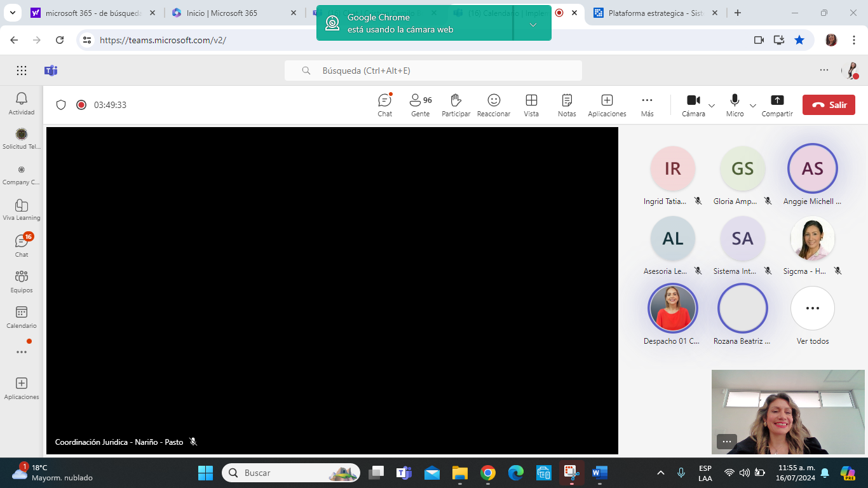This screenshot has height=488, width=868.
Task: Open Viva Learning in sidebar
Action: click(x=22, y=210)
